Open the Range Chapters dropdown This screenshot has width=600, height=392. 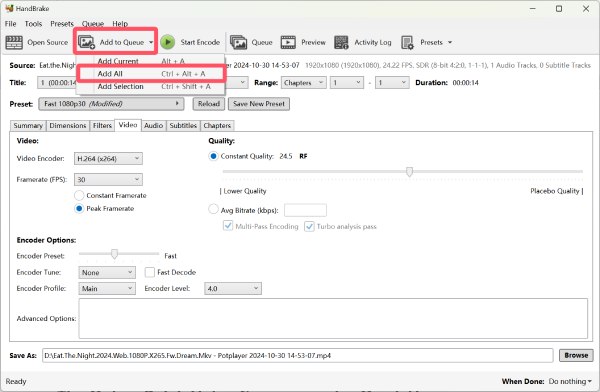click(304, 83)
